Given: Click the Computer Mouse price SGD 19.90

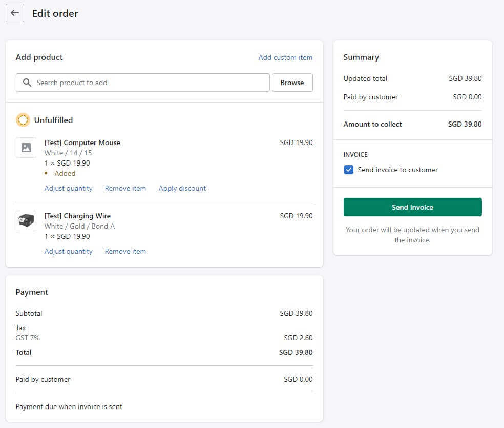Looking at the screenshot, I should click(296, 143).
